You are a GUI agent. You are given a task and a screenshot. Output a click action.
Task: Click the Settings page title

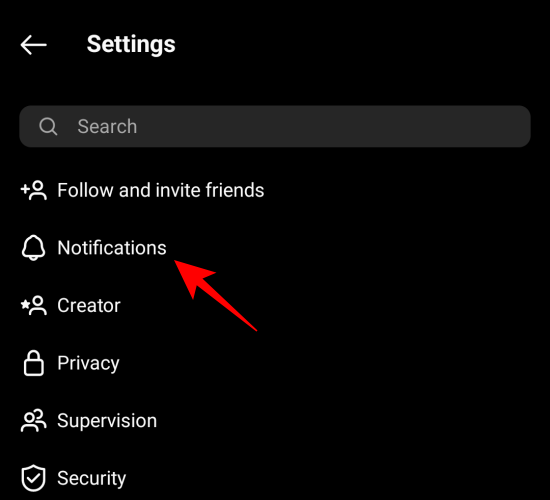(x=131, y=45)
